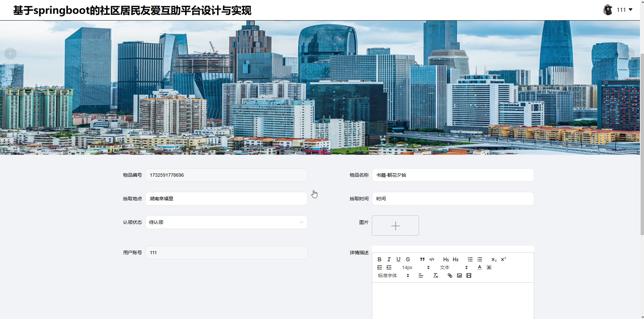The height and width of the screenshot is (319, 644).
Task: Open the 标准字体 font family dropdown
Action: click(393, 275)
